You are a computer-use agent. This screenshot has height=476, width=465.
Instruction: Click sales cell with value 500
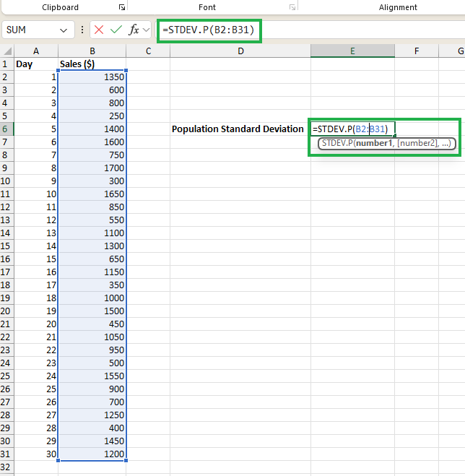point(92,363)
